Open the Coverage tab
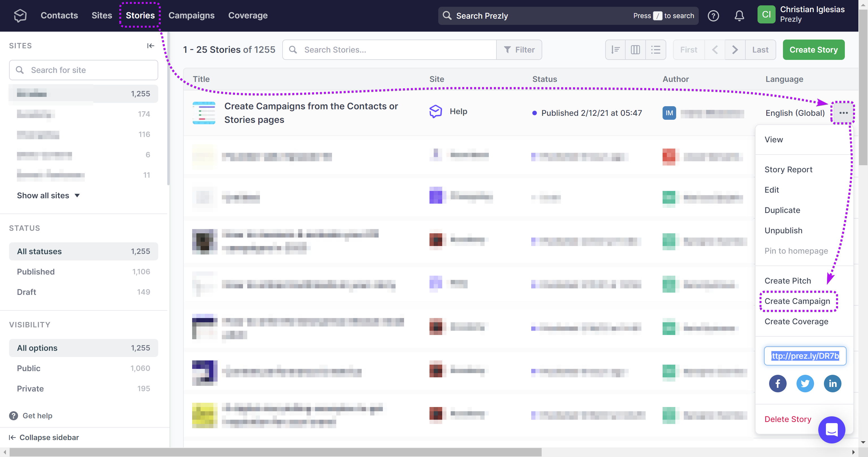This screenshot has height=457, width=868. (x=248, y=16)
